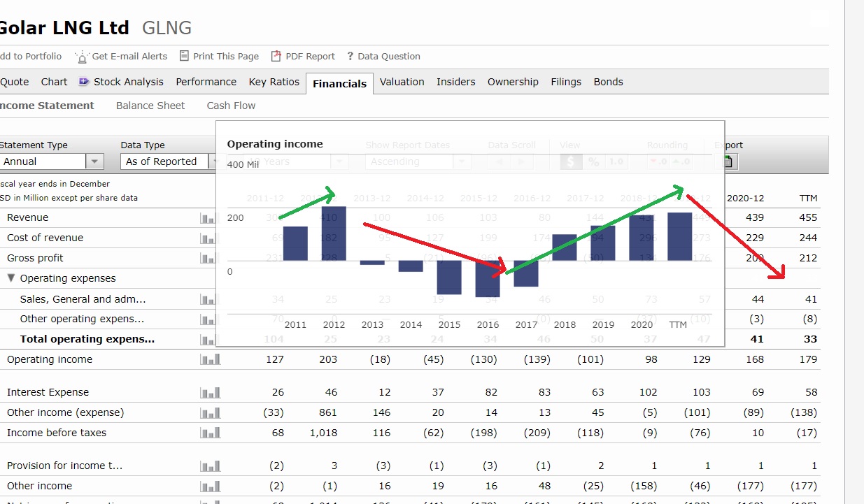Open the Chart tab
The width and height of the screenshot is (864, 504).
(x=54, y=82)
